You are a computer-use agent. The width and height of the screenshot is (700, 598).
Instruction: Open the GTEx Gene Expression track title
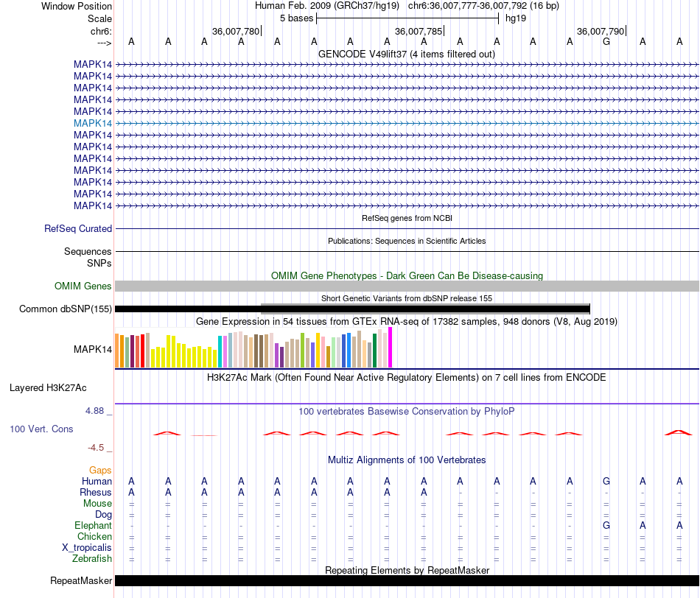(x=407, y=321)
